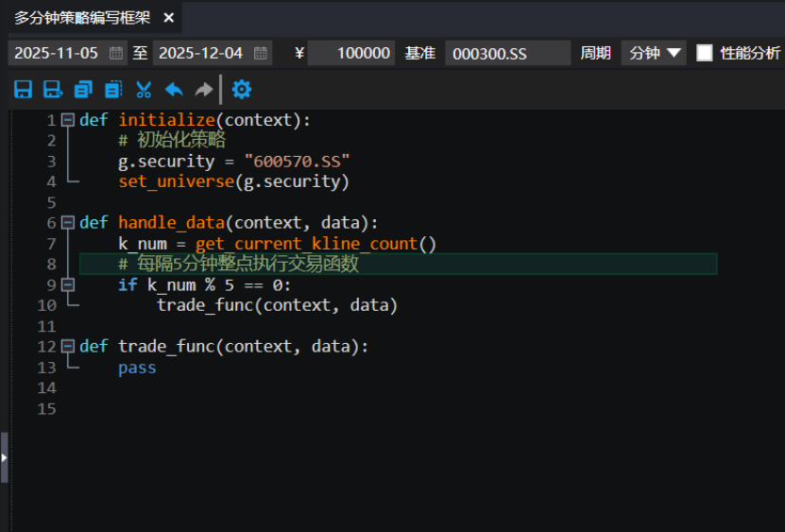Click the copy icon in toolbar
This screenshot has height=532, width=785.
pyautogui.click(x=83, y=90)
